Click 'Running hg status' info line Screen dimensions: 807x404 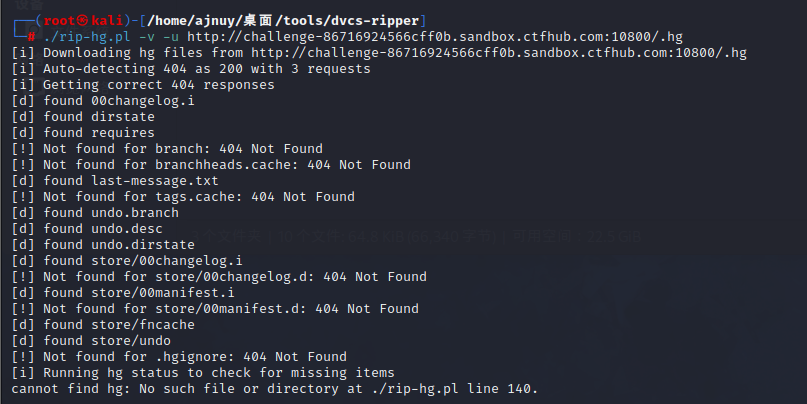[203, 372]
